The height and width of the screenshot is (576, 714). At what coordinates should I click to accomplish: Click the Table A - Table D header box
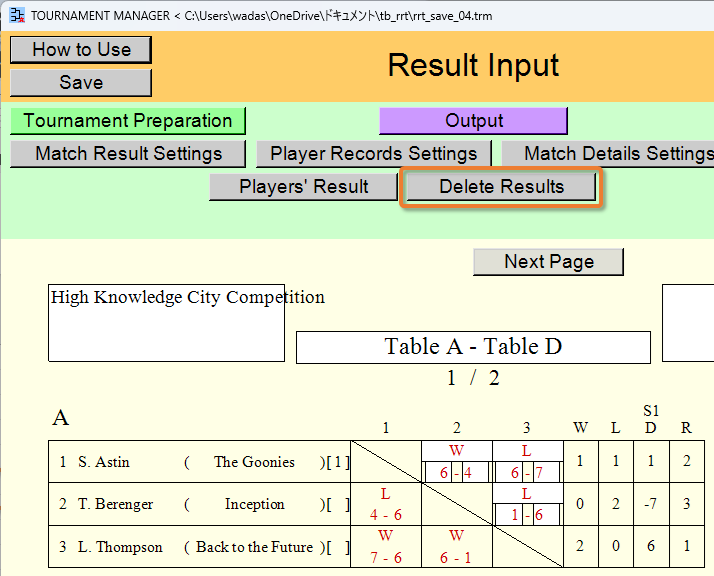tap(473, 347)
